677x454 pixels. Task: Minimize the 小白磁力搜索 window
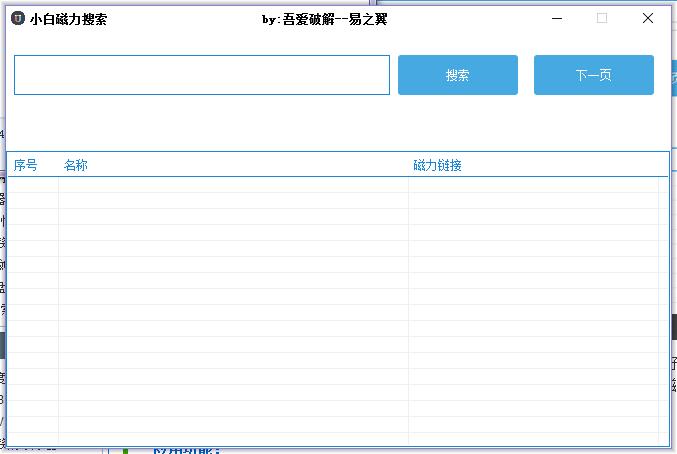click(x=557, y=19)
